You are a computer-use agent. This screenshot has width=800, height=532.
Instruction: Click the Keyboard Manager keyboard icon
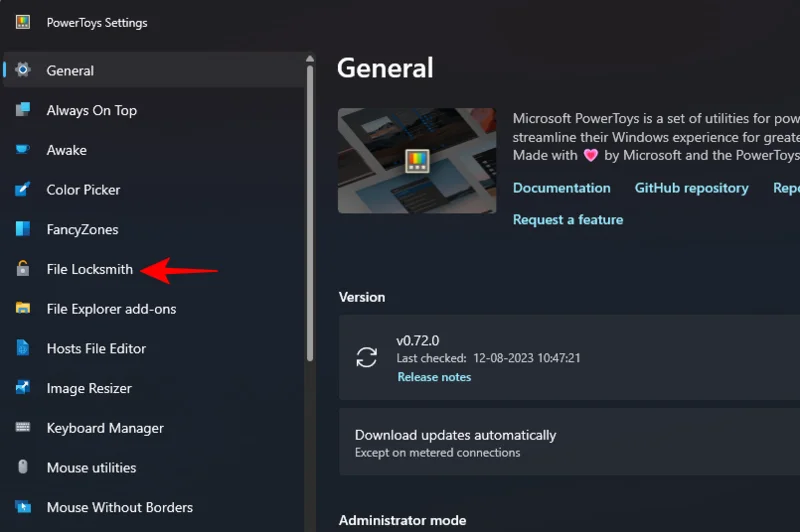[23, 427]
